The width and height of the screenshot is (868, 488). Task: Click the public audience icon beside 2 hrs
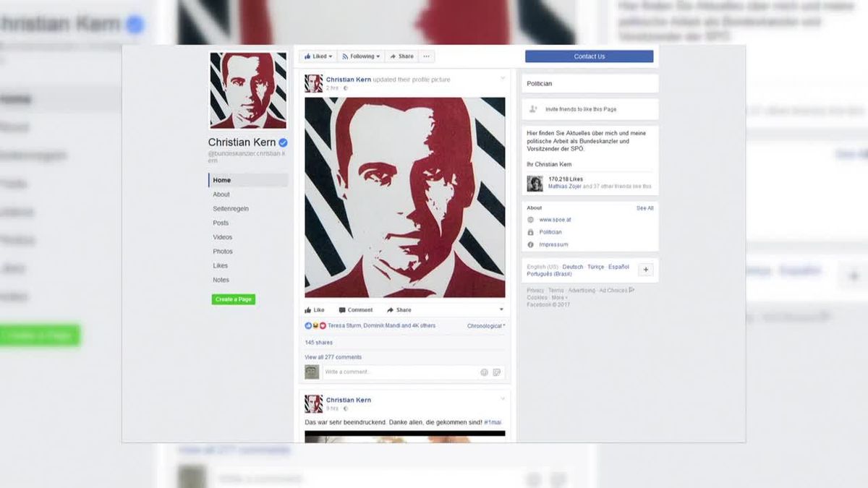click(x=346, y=88)
